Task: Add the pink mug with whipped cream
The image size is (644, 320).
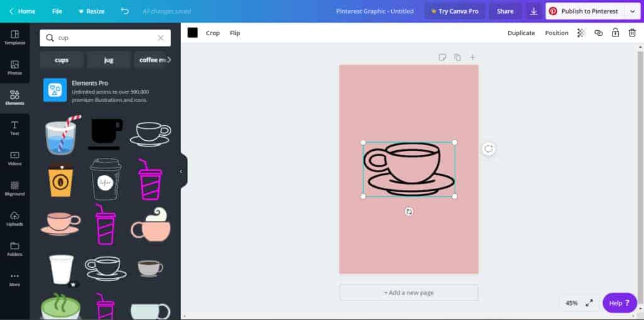Action: point(151,224)
